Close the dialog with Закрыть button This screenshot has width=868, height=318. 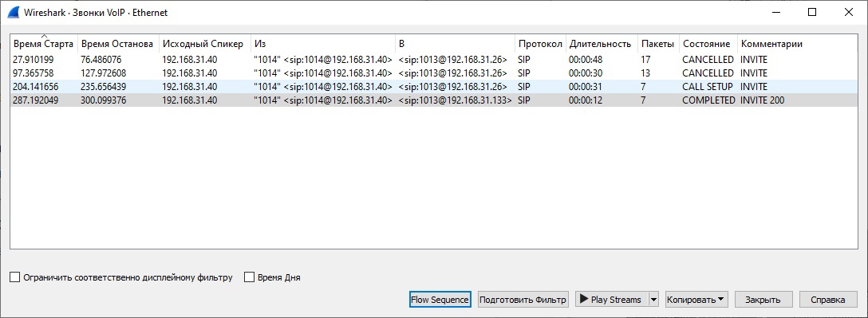[x=763, y=300]
